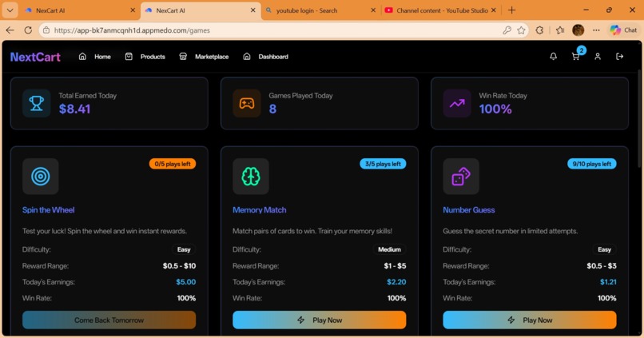This screenshot has width=644, height=338.
Task: Open the browser profile avatar
Action: (578, 30)
